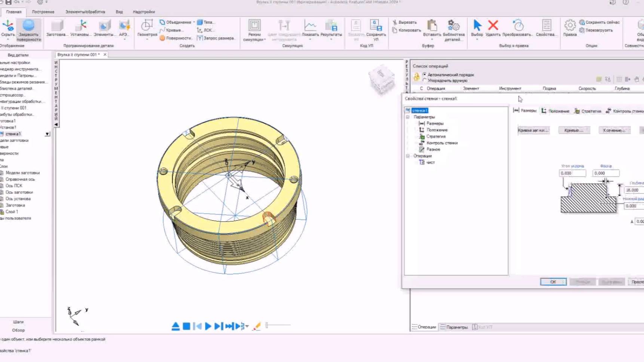This screenshot has width=644, height=362.
Task: Click the depth field showing 16.000
Action: click(x=634, y=190)
